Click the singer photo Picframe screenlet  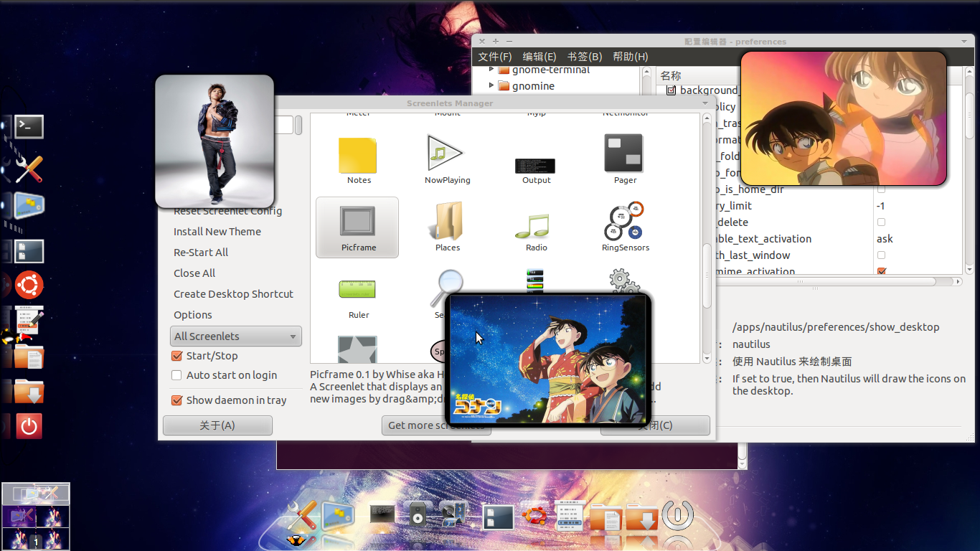pyautogui.click(x=215, y=141)
